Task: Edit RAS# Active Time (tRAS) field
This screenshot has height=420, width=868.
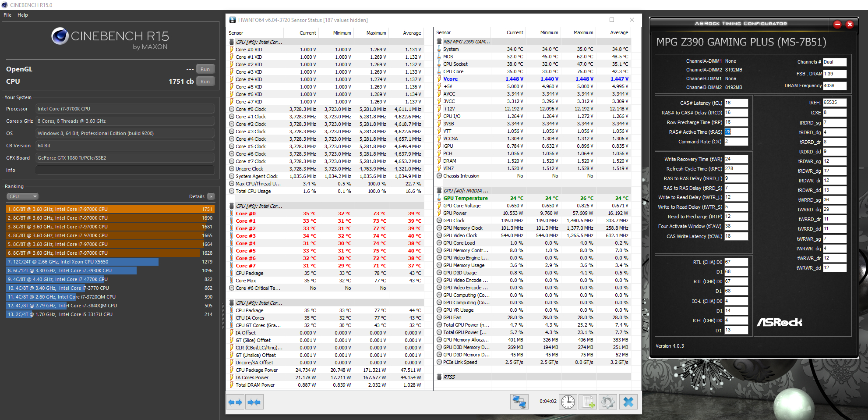Action: click(x=736, y=132)
